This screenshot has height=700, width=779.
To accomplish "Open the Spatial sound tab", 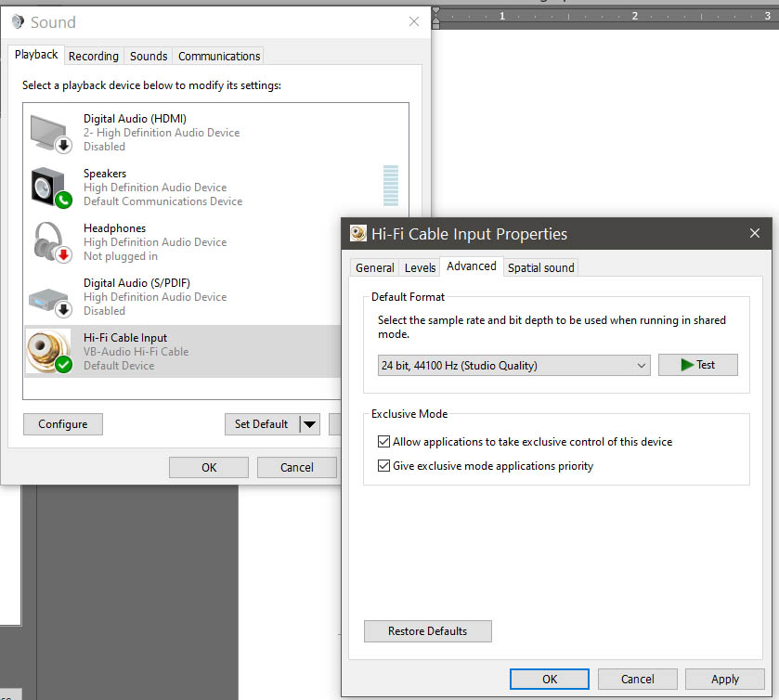I will tap(540, 267).
